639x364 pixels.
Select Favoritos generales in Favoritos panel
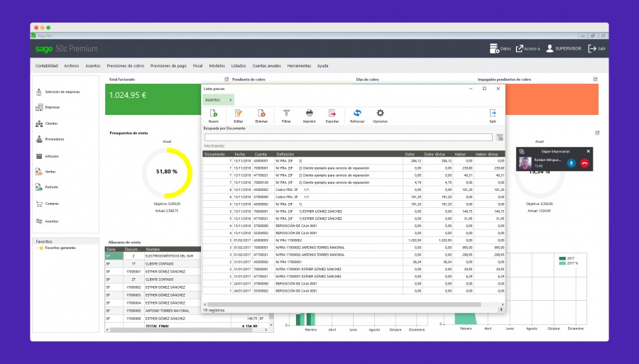(x=60, y=248)
